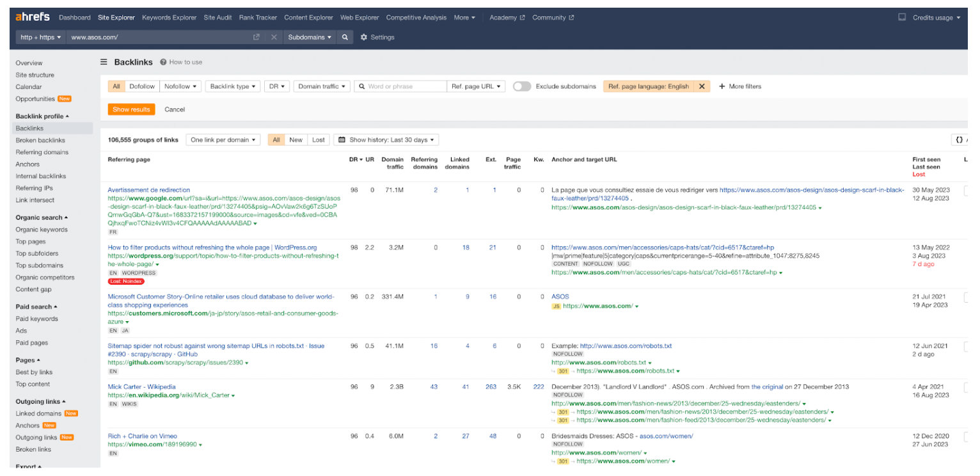Click the How to use help icon
980x476 pixels.
[x=163, y=62]
